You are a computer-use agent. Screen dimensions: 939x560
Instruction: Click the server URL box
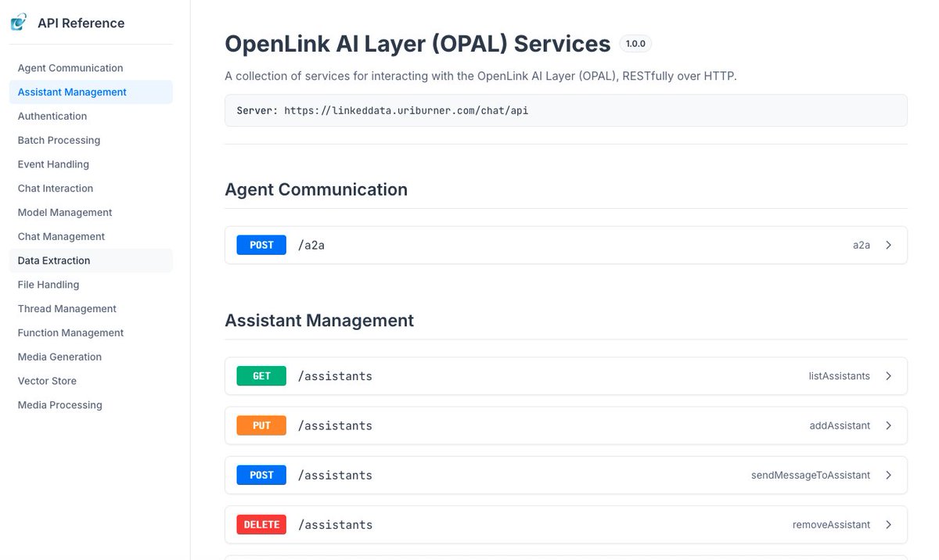click(566, 110)
